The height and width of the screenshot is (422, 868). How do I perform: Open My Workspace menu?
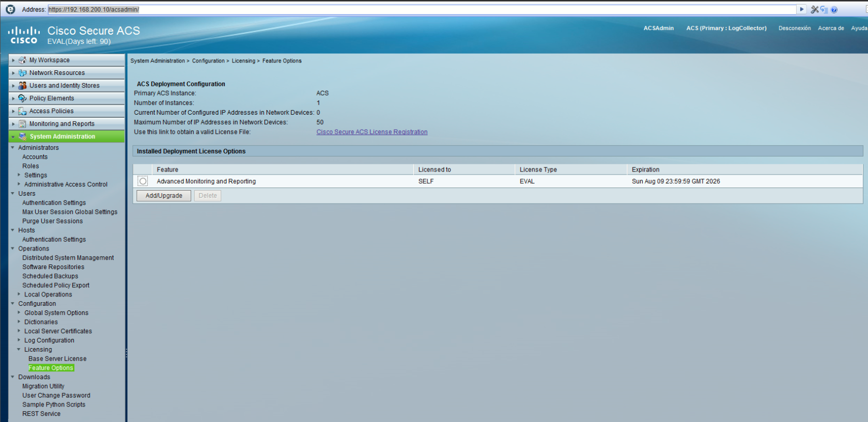tap(67, 60)
